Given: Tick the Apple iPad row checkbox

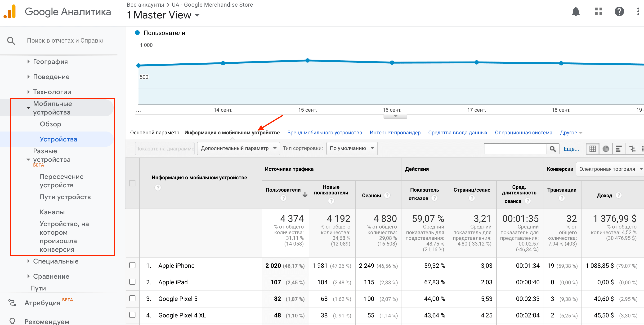Looking at the screenshot, I should tap(132, 282).
